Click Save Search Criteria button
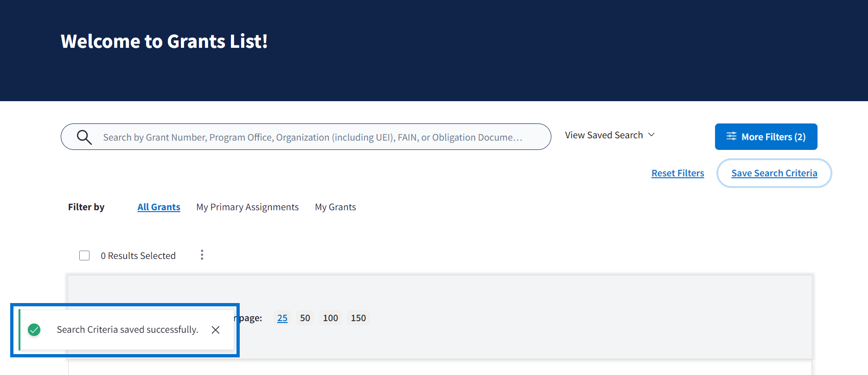 [774, 173]
